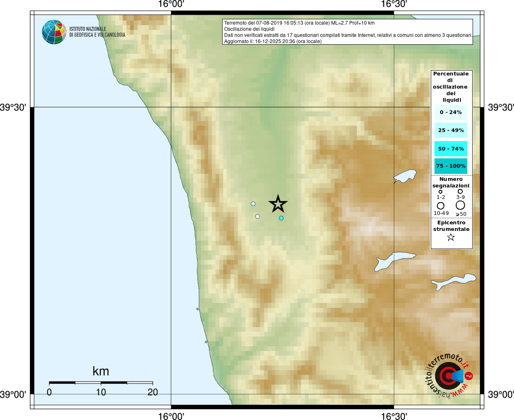This screenshot has width=514, height=420.
Task: Click the '0' scale bar mark
Action: [x=49, y=392]
